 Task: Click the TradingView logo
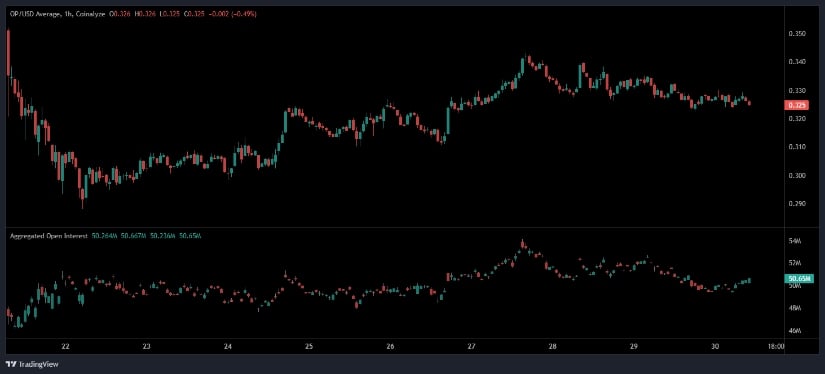pos(32,364)
